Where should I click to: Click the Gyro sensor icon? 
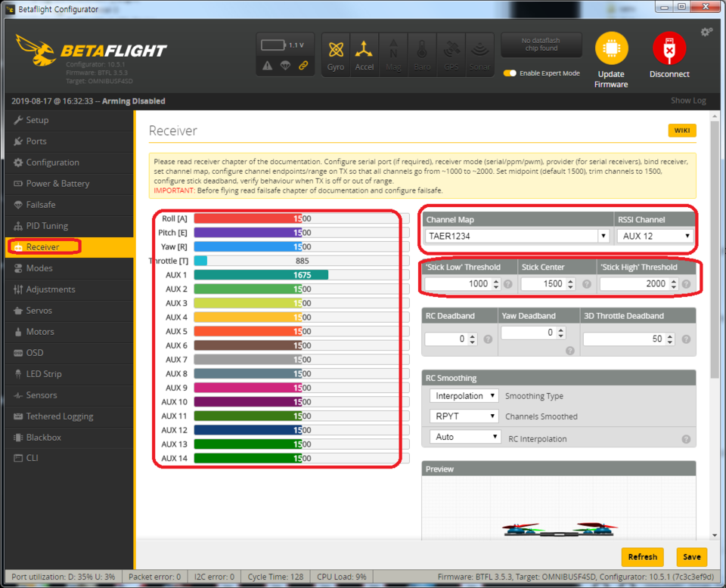pyautogui.click(x=336, y=54)
